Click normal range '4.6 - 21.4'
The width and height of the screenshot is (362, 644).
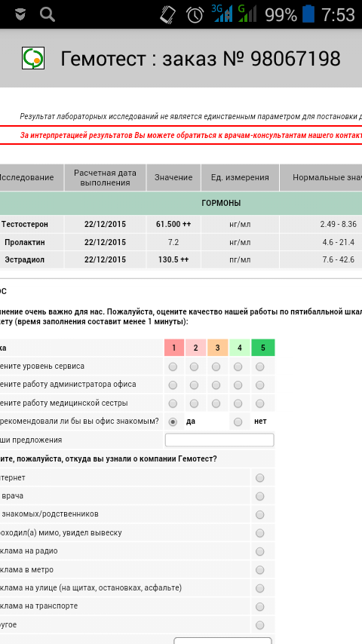tap(338, 242)
